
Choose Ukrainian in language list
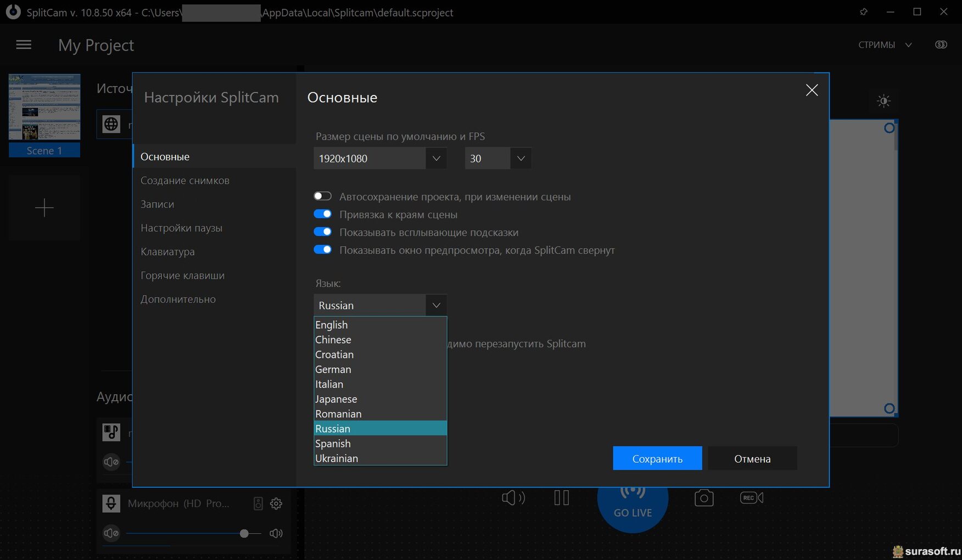(380, 458)
